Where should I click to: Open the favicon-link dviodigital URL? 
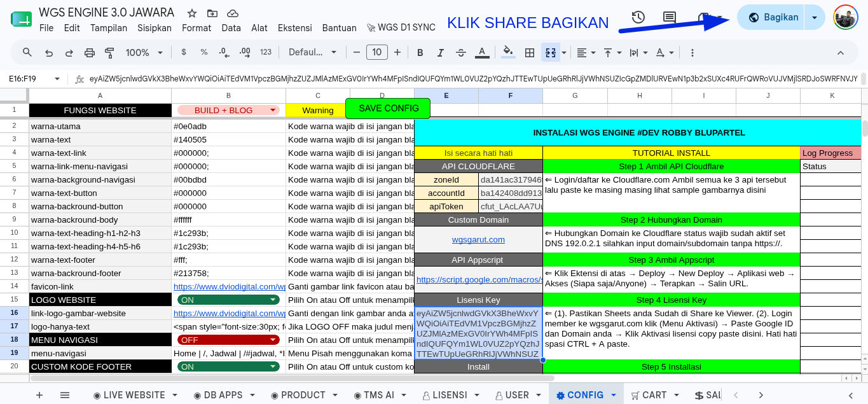(x=229, y=287)
